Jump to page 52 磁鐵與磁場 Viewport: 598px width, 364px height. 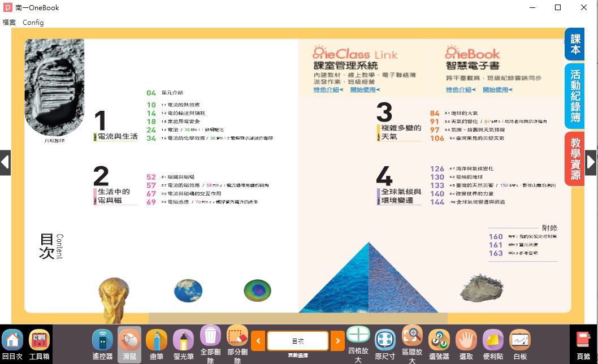[x=171, y=177]
